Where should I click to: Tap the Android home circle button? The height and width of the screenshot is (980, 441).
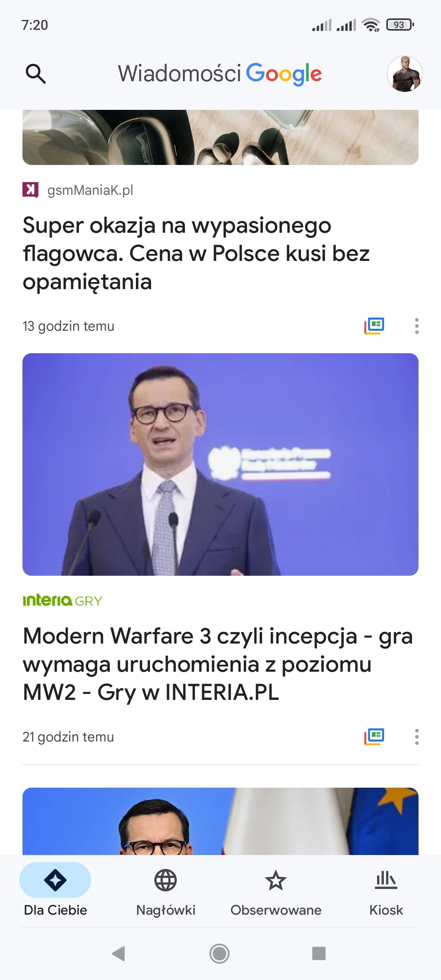coord(220,954)
